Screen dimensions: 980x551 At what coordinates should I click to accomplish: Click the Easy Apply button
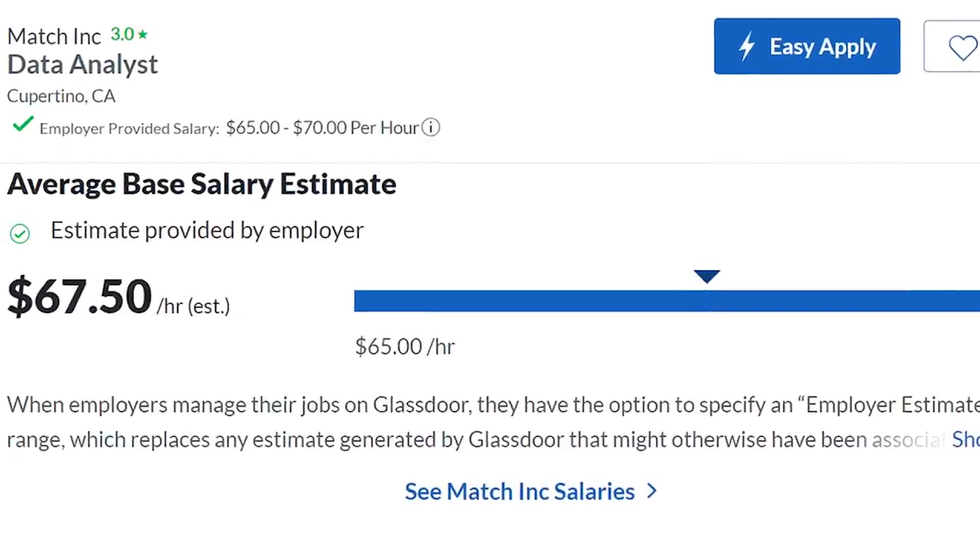pos(807,46)
